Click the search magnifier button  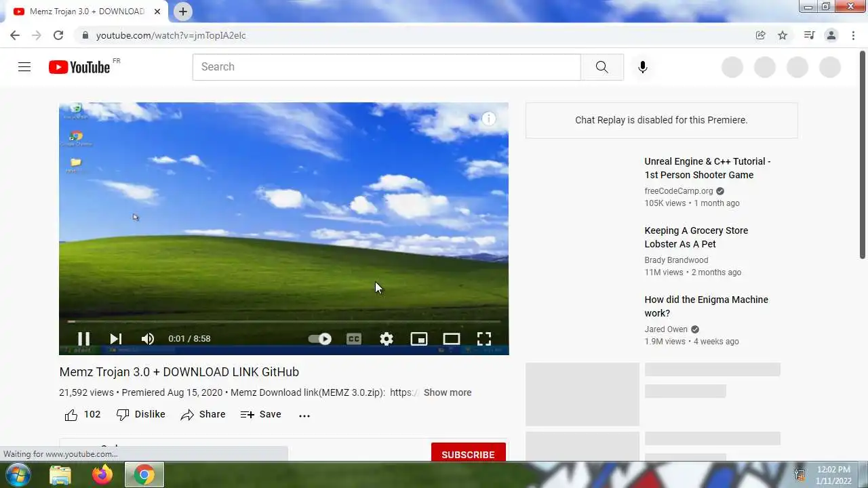click(602, 67)
